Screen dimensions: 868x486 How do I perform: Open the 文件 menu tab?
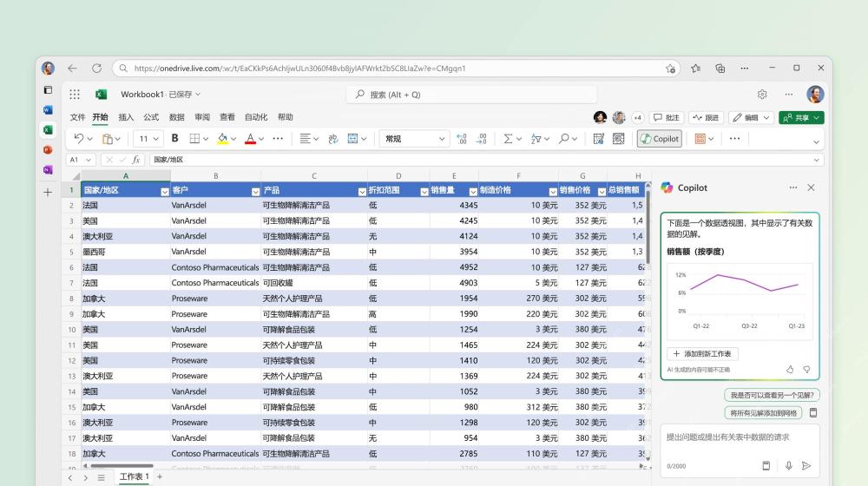[x=77, y=117]
